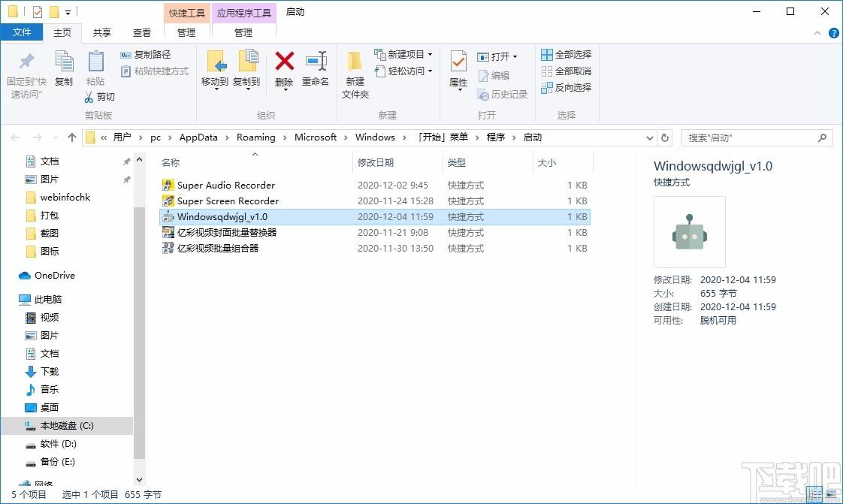Click Invert selection (反向选择)
This screenshot has width=843, height=504.
566,88
